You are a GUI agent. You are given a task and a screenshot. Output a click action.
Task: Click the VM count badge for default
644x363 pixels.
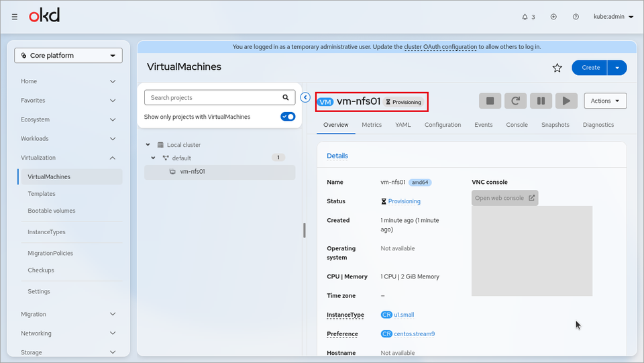click(278, 158)
